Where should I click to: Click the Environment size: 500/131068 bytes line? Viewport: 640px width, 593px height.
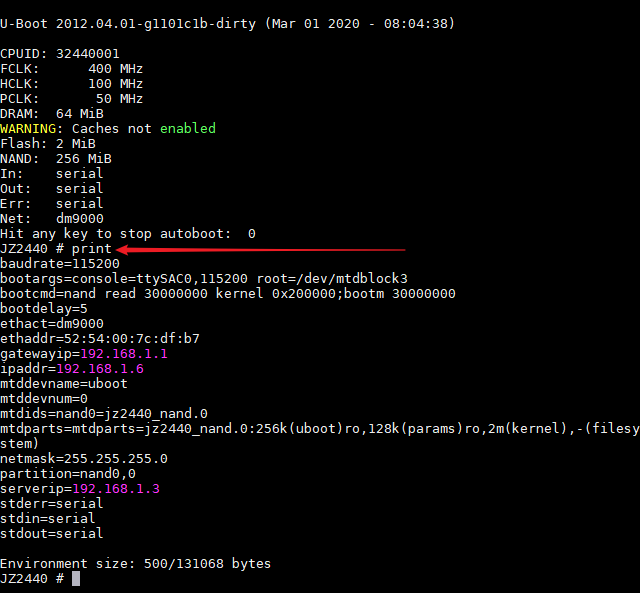(x=136, y=564)
